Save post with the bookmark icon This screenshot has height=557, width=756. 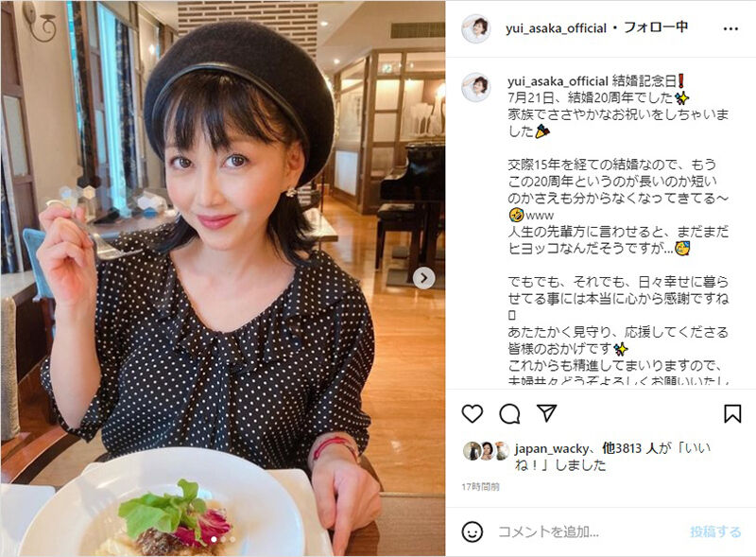732,413
